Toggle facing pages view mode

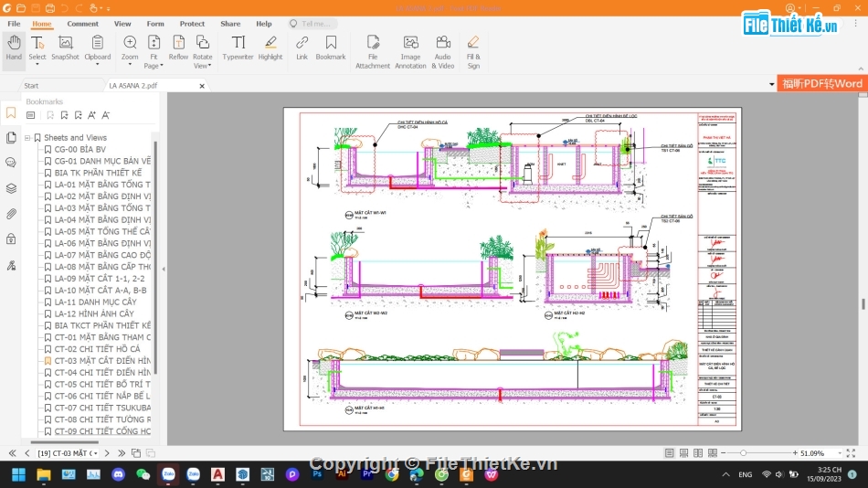pos(698,453)
